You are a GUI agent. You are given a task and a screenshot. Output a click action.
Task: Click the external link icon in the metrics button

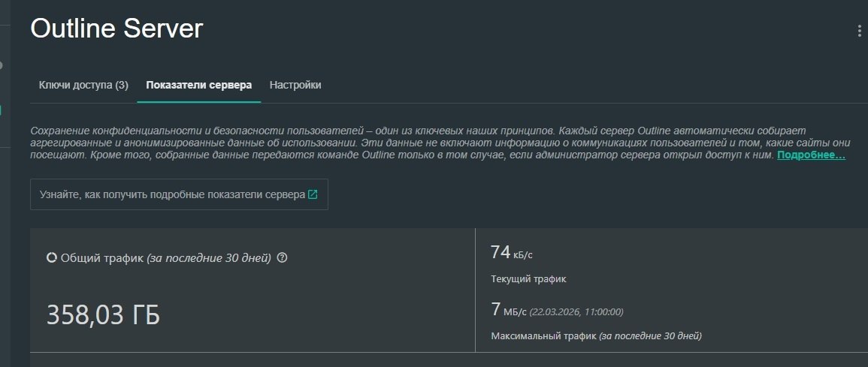click(x=313, y=194)
